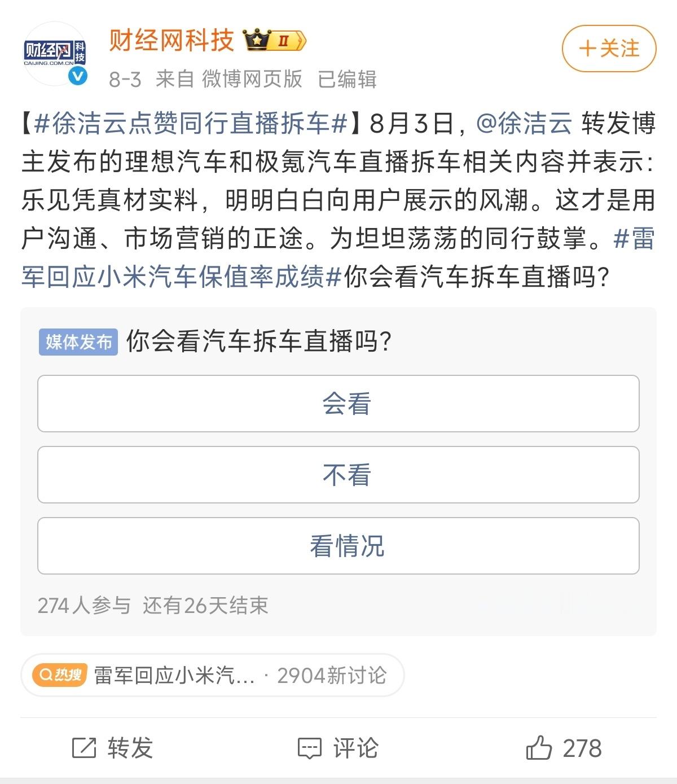This screenshot has height=784, width=677.
Task: Tap the repost (转发) icon
Action: 85,748
